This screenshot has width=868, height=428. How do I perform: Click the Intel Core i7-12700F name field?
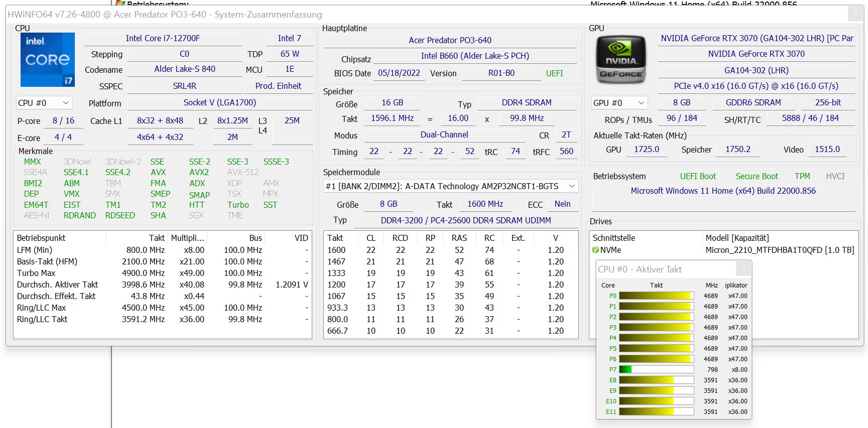coord(163,38)
